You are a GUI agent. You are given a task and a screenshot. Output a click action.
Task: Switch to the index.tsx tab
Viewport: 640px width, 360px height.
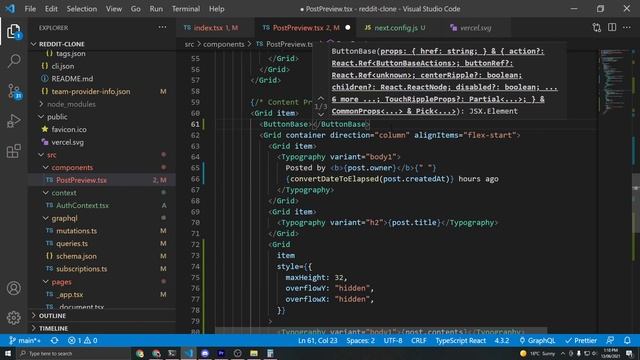(x=215, y=28)
